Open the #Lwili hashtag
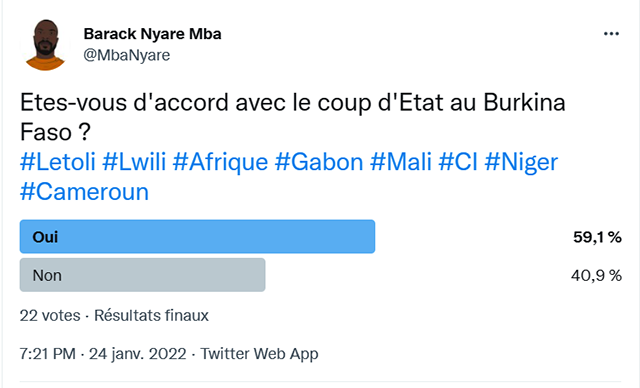Viewport: 640px width, 388px height. [134, 162]
